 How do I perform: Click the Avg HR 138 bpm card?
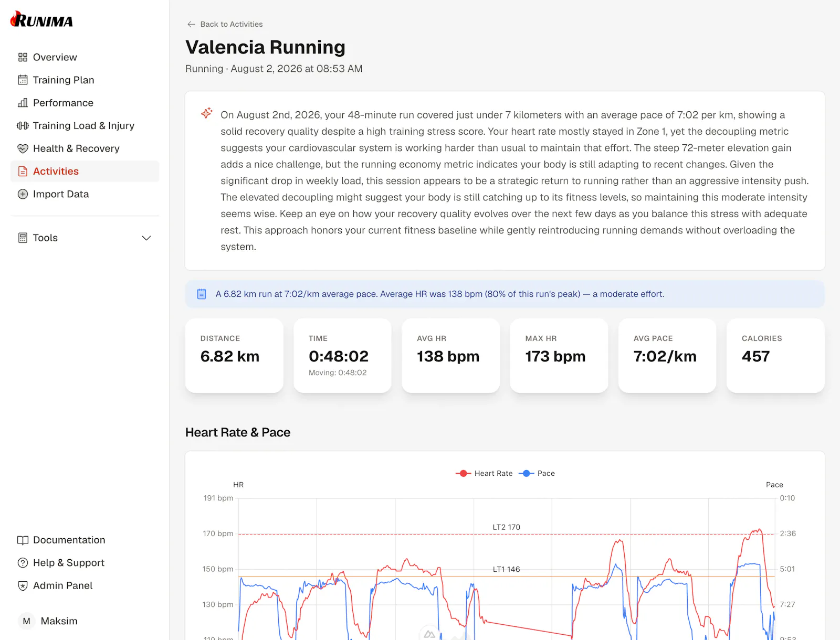[450, 356]
